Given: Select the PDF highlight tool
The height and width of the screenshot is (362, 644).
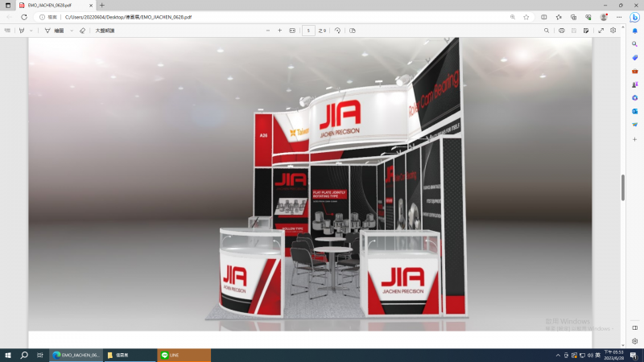Looking at the screenshot, I should [22, 31].
